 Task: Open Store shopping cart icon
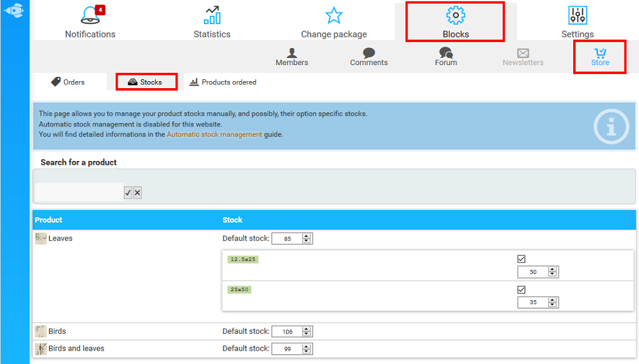click(x=600, y=53)
